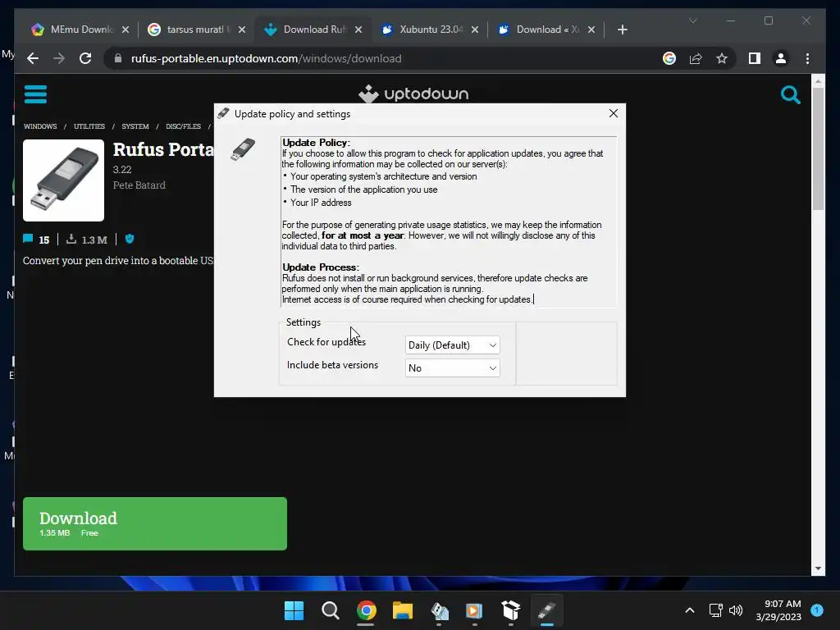
Task: Switch to the Xubuntu 23.04 tab
Action: (431, 30)
